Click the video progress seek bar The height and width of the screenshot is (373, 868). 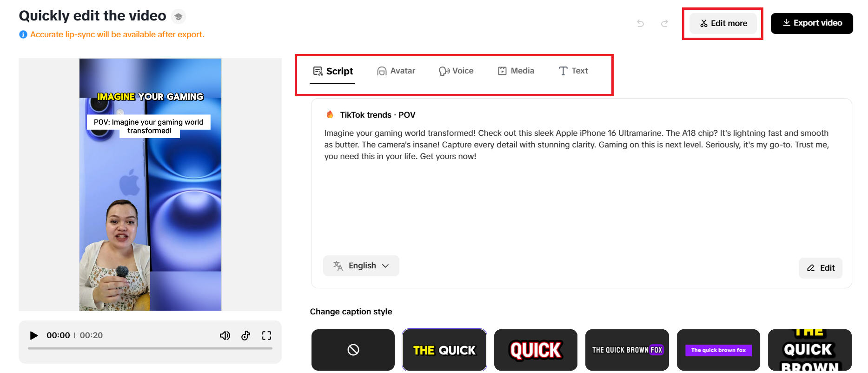[x=150, y=348]
